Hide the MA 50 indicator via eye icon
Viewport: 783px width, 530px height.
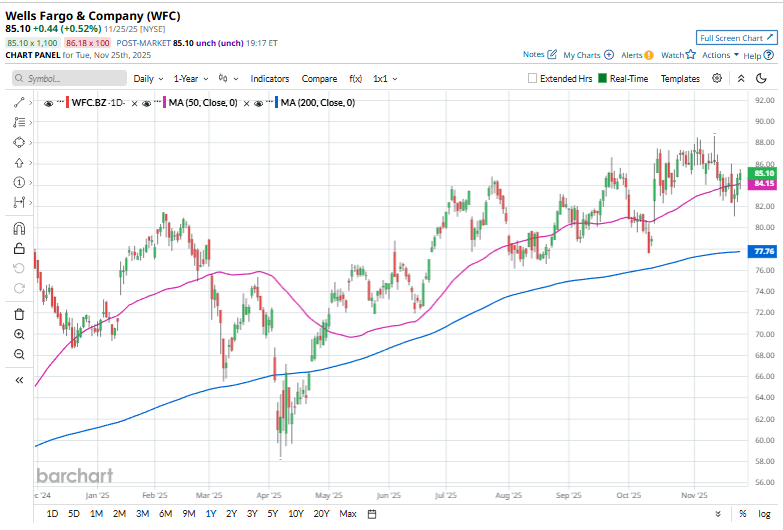[x=147, y=102]
